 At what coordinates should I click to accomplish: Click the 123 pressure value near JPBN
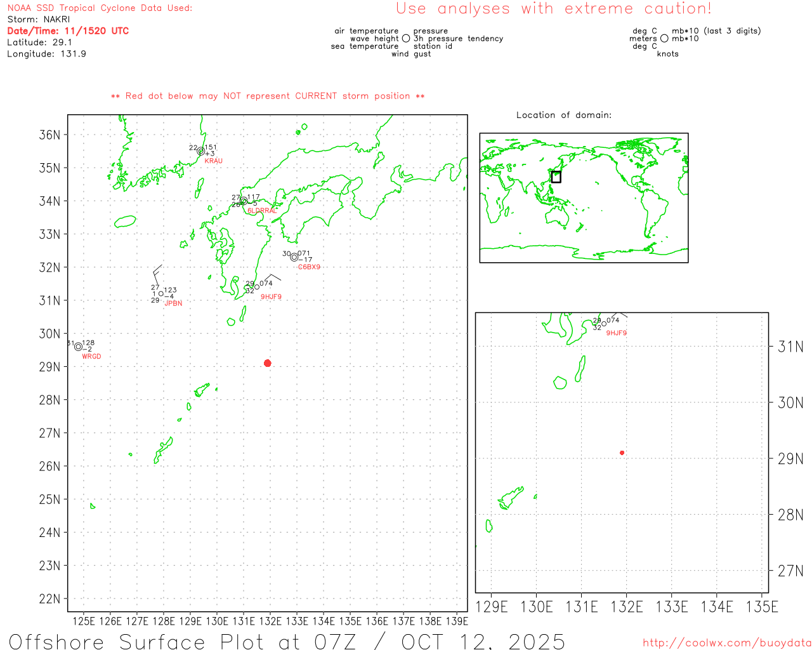(171, 290)
